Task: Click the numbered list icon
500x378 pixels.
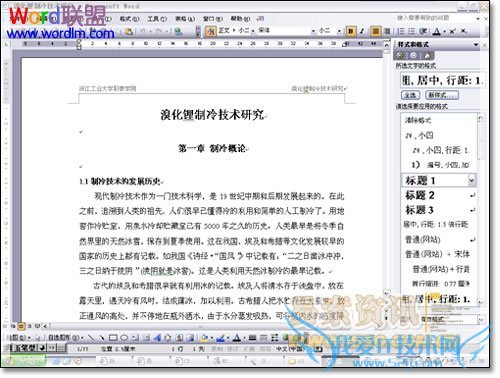Action: pyautogui.click(x=401, y=31)
